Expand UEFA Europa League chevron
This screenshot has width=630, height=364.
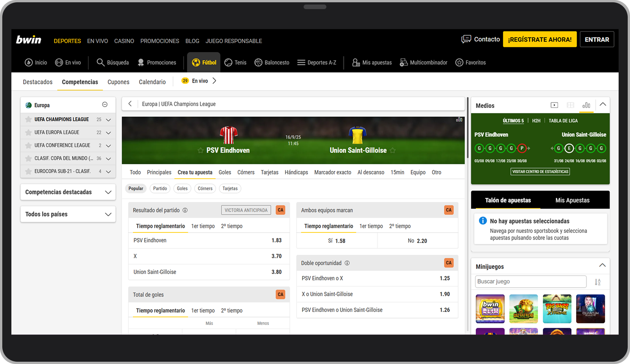pos(109,133)
